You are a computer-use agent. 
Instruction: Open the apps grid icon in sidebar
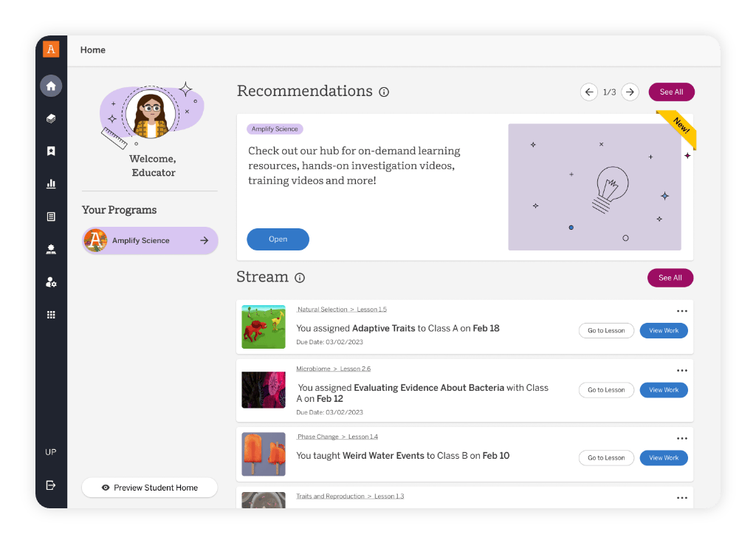pos(51,315)
